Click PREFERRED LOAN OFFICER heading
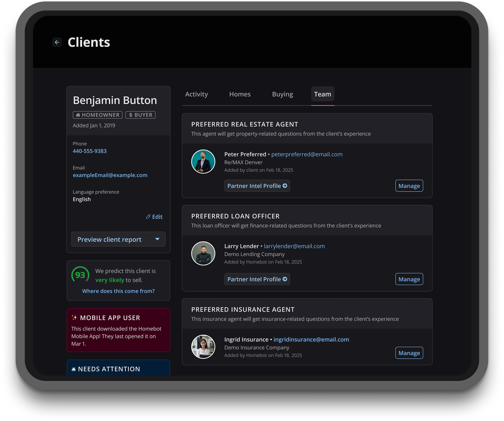The height and width of the screenshot is (421, 504). [235, 216]
